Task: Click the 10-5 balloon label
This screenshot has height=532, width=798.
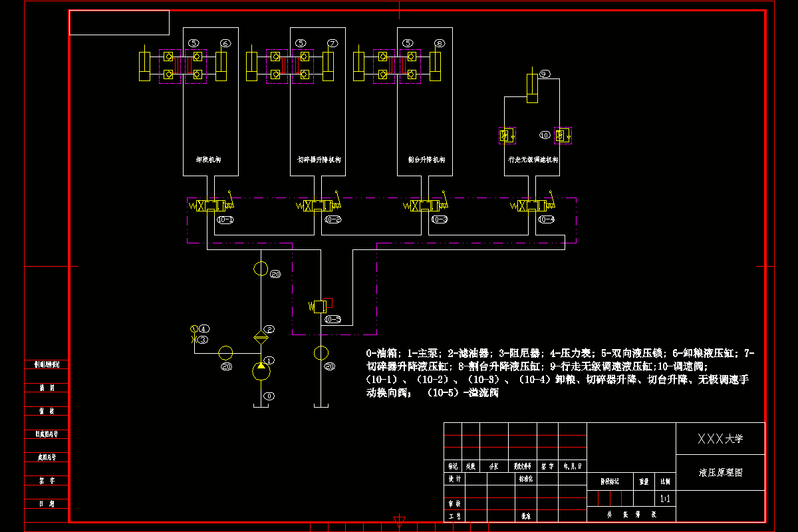Action: pos(333,319)
